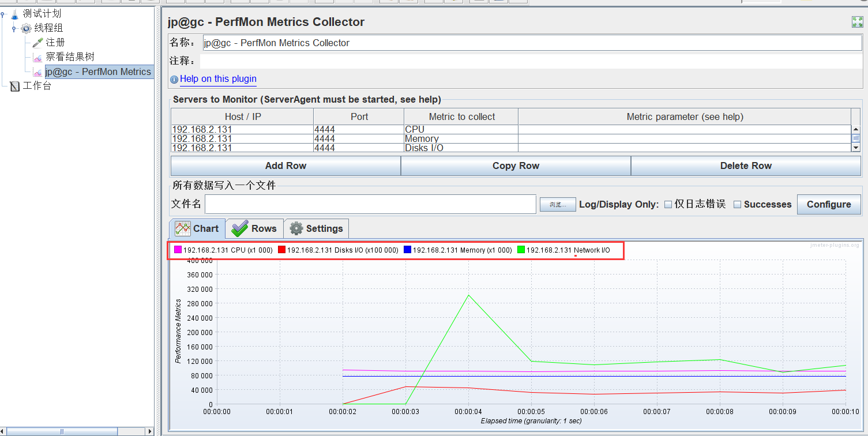Click the 测试计划 flask icon

14,14
